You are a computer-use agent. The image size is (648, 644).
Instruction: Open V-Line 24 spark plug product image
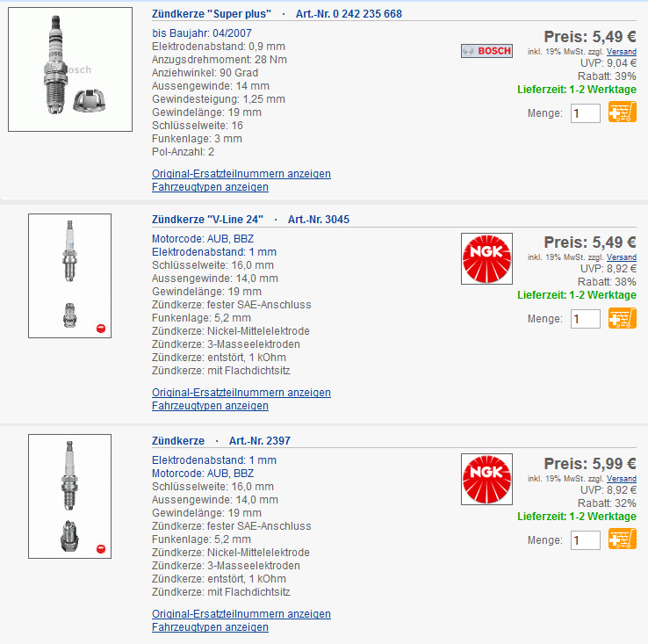(70, 276)
